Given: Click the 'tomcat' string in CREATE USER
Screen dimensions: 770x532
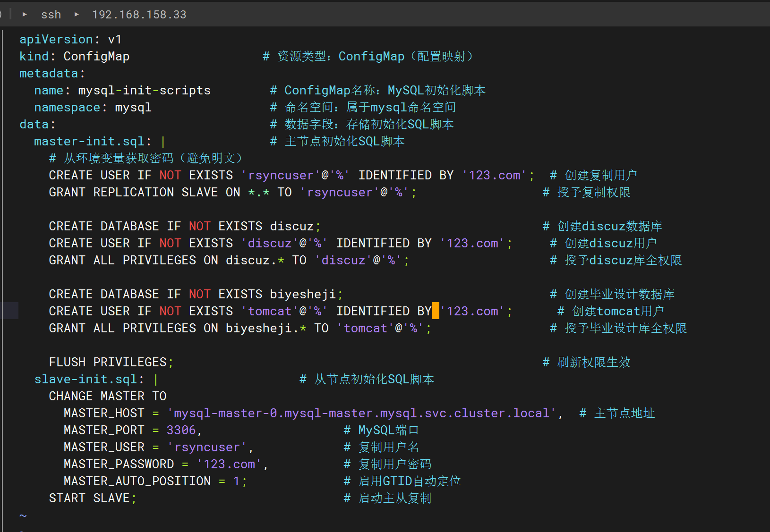Looking at the screenshot, I should tap(270, 311).
